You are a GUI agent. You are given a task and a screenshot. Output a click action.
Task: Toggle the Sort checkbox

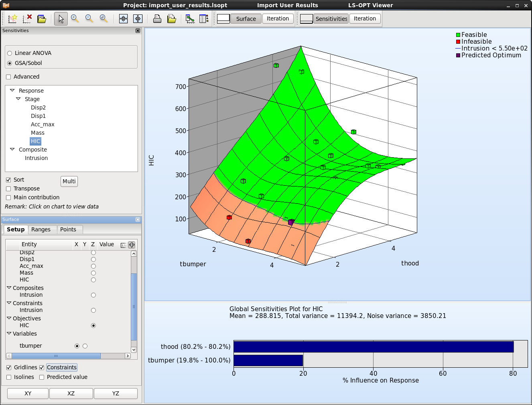pyautogui.click(x=8, y=180)
